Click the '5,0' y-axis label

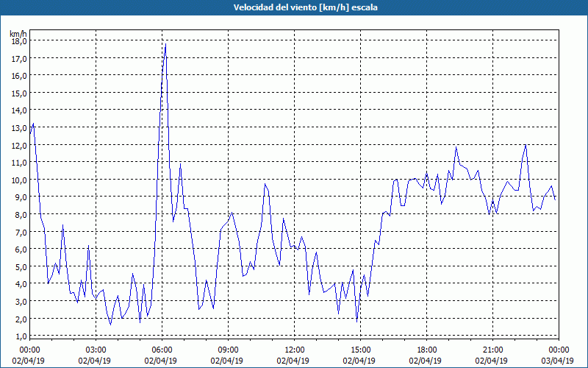21,266
